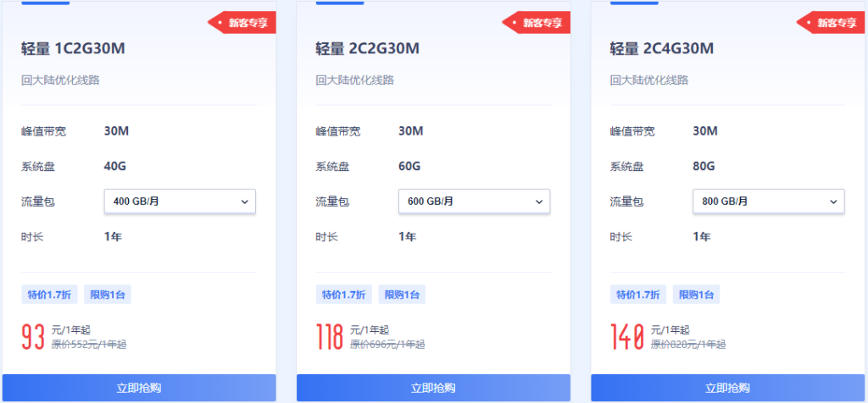Select the 轻量 2C4G30M plan heading

(662, 48)
